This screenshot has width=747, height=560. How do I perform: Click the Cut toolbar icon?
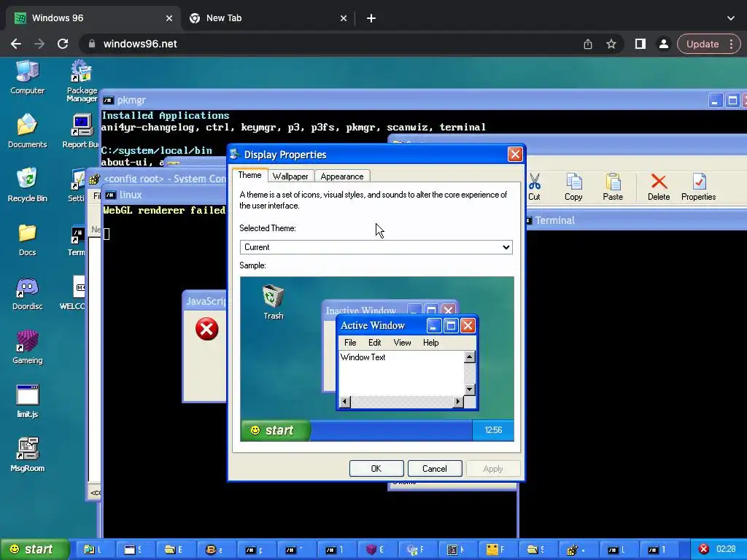[534, 187]
